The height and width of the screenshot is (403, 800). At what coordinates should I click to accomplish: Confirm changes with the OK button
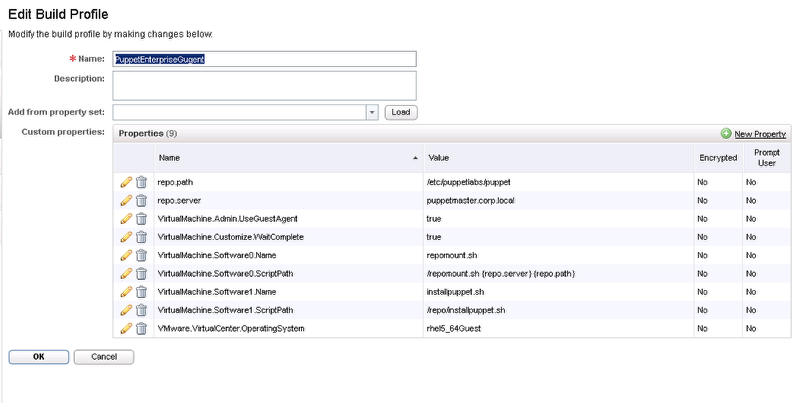39,357
